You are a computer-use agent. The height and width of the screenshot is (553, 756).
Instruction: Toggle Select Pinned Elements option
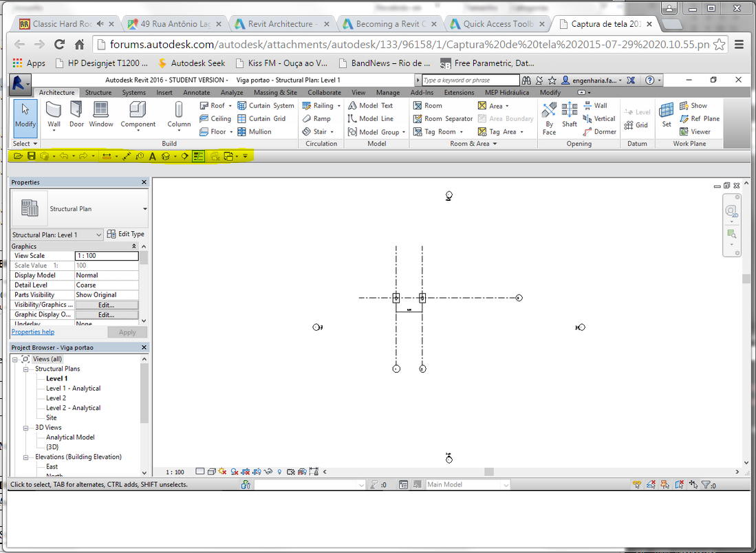(x=665, y=484)
